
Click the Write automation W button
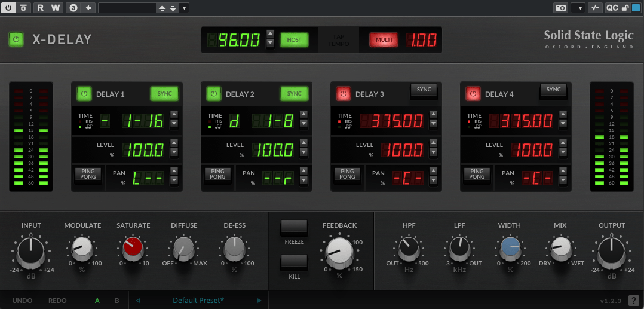(56, 8)
